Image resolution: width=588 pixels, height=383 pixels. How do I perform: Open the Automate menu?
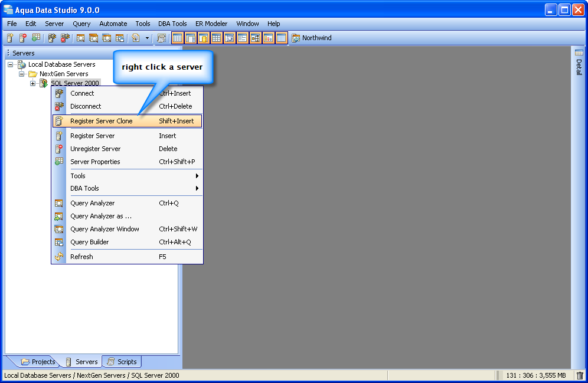(113, 24)
